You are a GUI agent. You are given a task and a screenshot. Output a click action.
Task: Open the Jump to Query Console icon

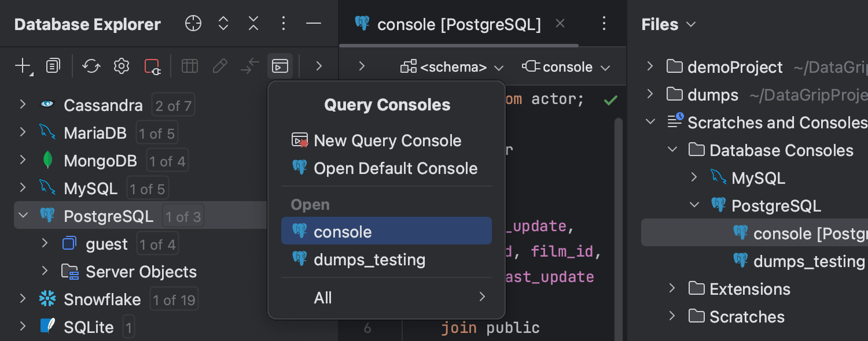tap(280, 65)
